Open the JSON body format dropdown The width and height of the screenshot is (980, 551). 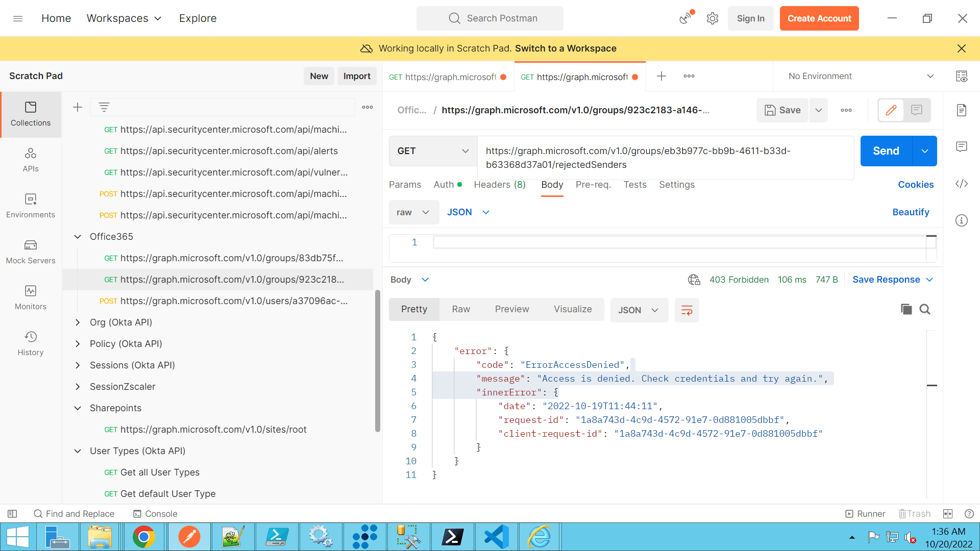[x=469, y=212]
